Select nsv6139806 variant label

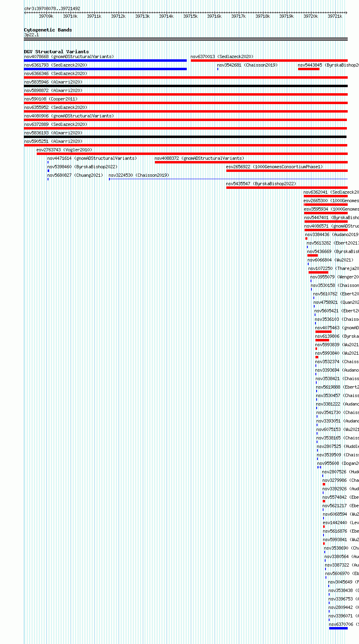pyautogui.click(x=337, y=336)
